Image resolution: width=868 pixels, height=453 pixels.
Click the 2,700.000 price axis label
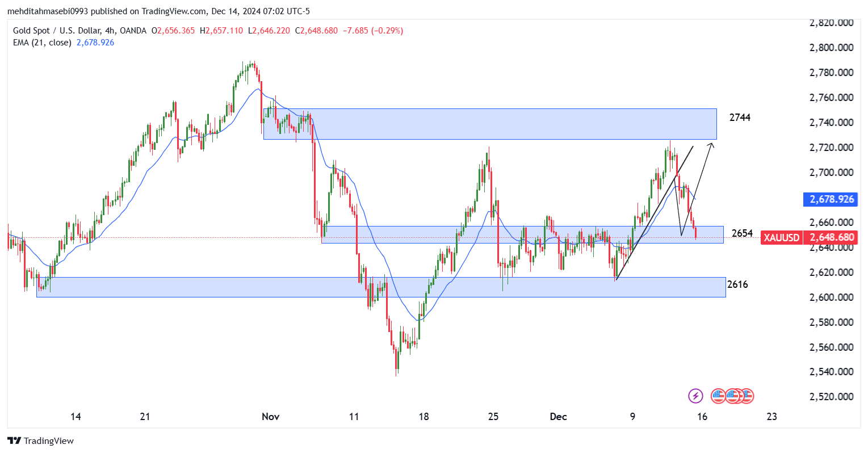click(831, 173)
